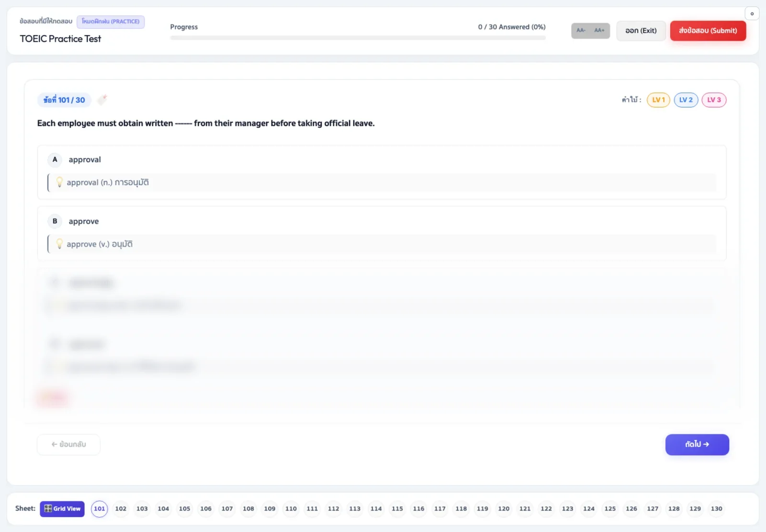Jump to question 101 in the sheet

(x=100, y=509)
